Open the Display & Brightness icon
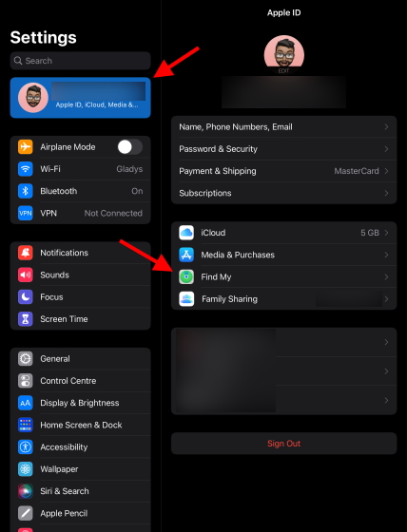This screenshot has width=407, height=532. (x=26, y=403)
